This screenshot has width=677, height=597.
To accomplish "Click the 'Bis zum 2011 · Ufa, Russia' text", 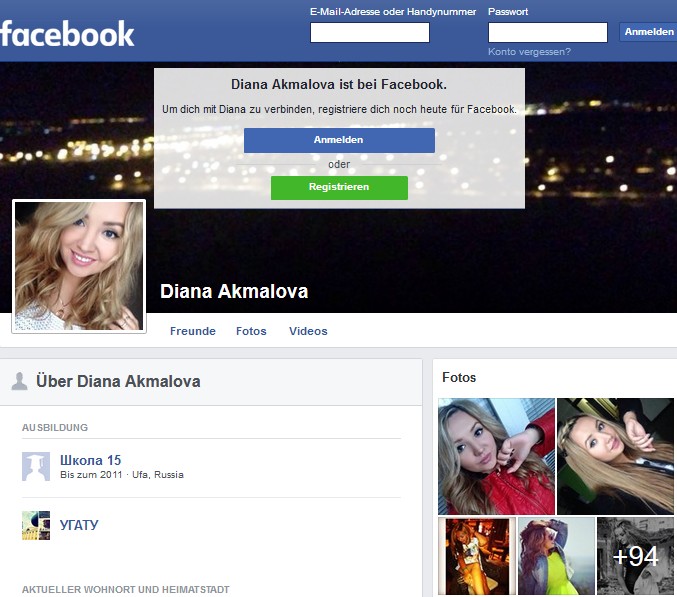I will [x=122, y=475].
